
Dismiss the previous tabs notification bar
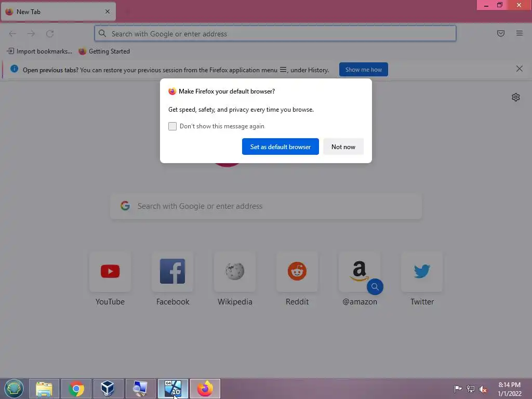(520, 69)
